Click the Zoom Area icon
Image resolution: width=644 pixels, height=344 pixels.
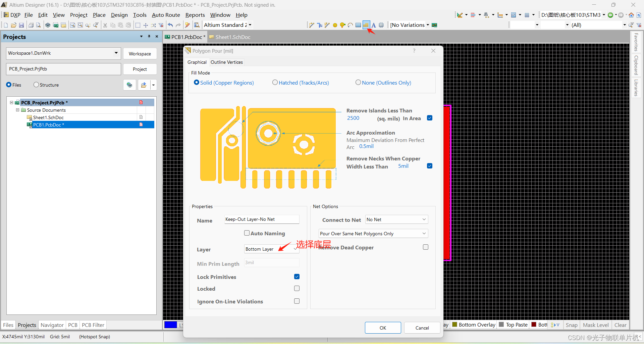coord(80,25)
